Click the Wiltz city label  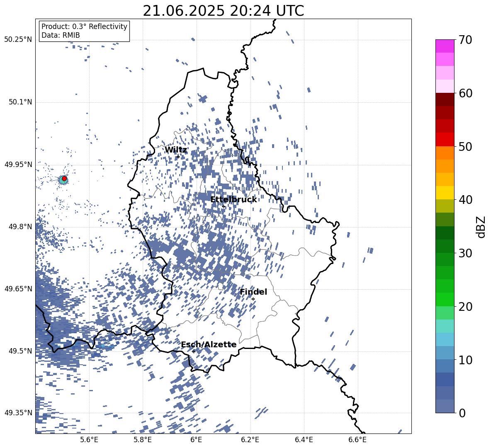(176, 150)
